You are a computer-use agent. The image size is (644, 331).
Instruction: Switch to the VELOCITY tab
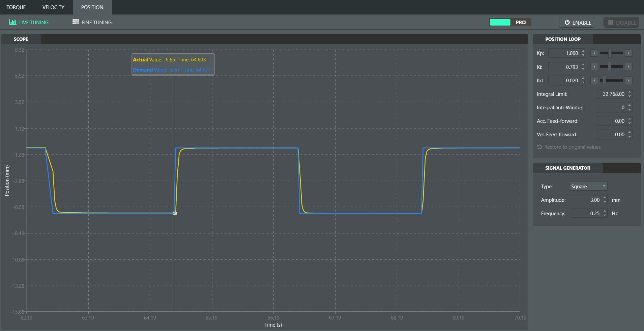tap(53, 7)
